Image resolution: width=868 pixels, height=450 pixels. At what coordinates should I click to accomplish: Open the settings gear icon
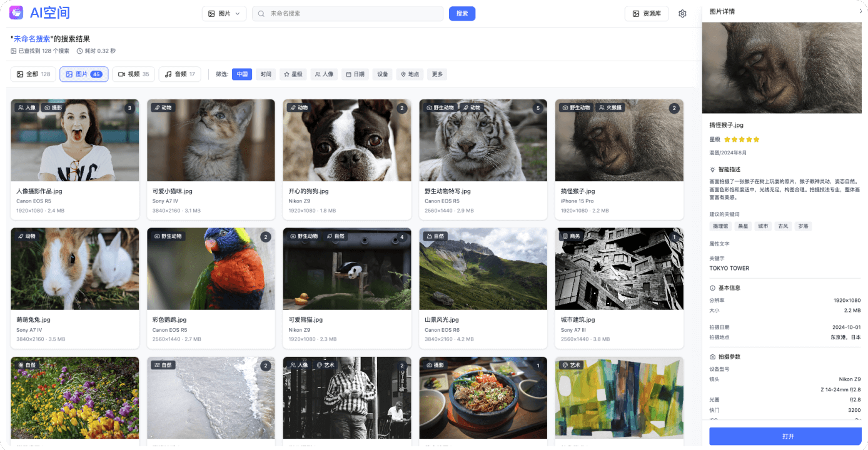pyautogui.click(x=682, y=14)
